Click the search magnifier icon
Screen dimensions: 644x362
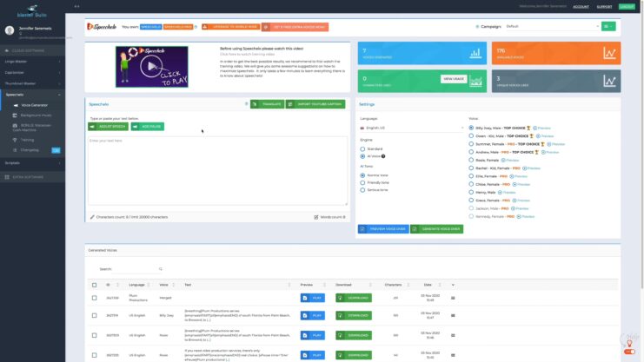(x=161, y=269)
